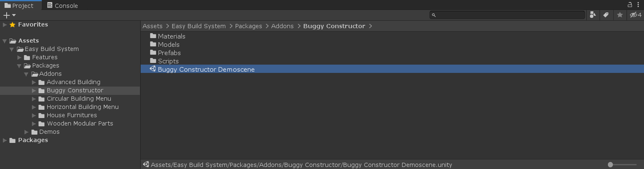Collapse the Addons folder in tree

coord(27,74)
